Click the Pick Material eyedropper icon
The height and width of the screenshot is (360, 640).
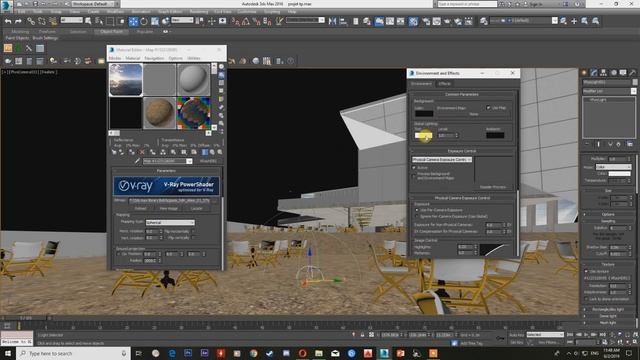[137, 161]
